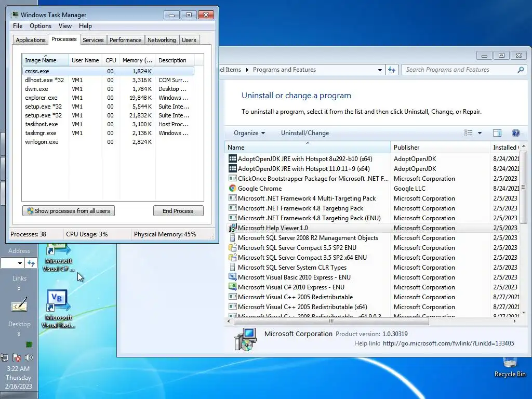The width and height of the screenshot is (532, 399).
Task: Select the explorer.exe process row
Action: (108, 98)
